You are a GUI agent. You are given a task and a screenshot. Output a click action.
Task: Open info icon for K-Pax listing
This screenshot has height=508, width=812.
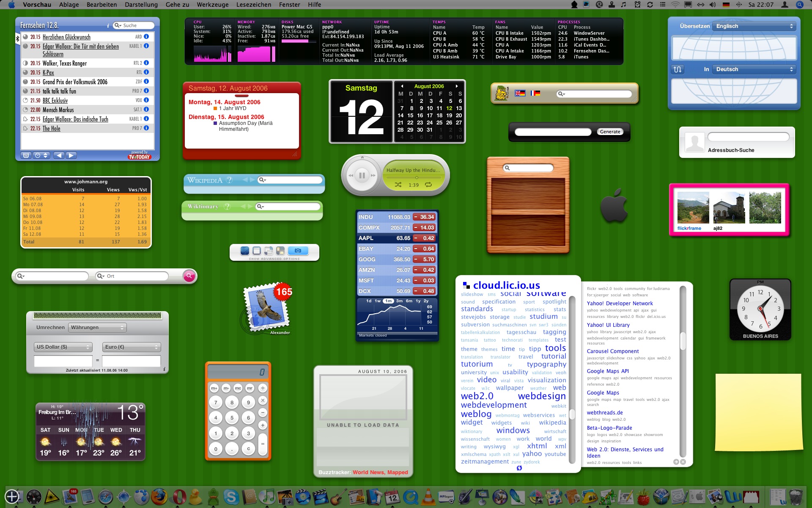click(x=146, y=72)
